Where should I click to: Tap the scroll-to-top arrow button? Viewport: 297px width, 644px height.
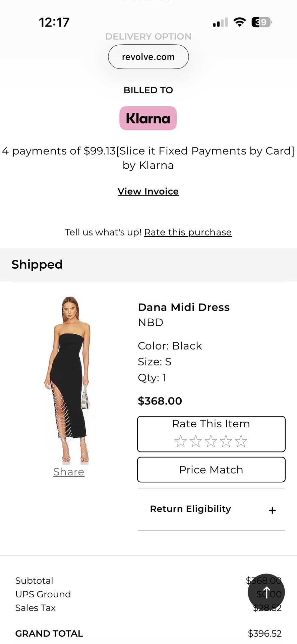266,592
